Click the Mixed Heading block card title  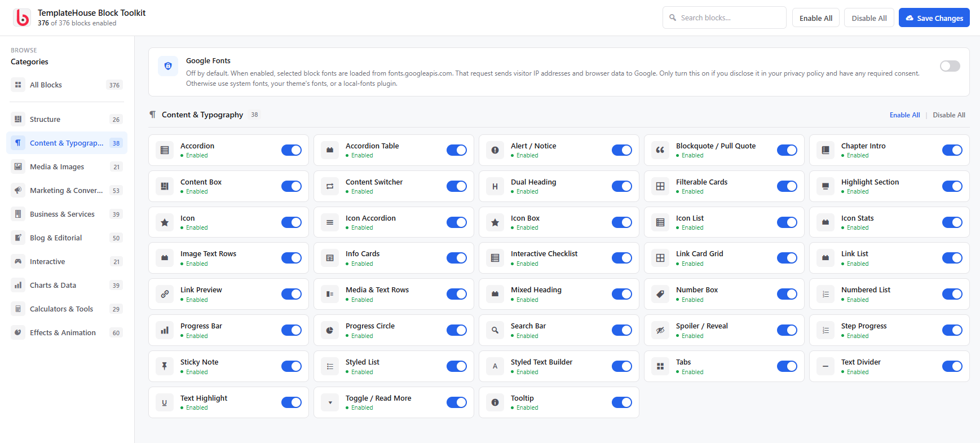536,290
